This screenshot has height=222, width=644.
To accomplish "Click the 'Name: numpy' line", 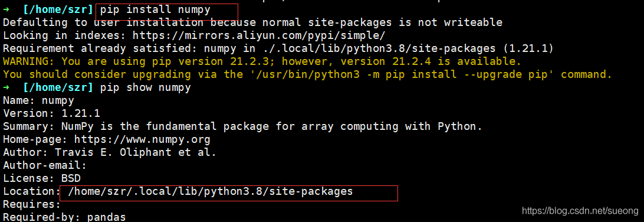I will [x=38, y=100].
